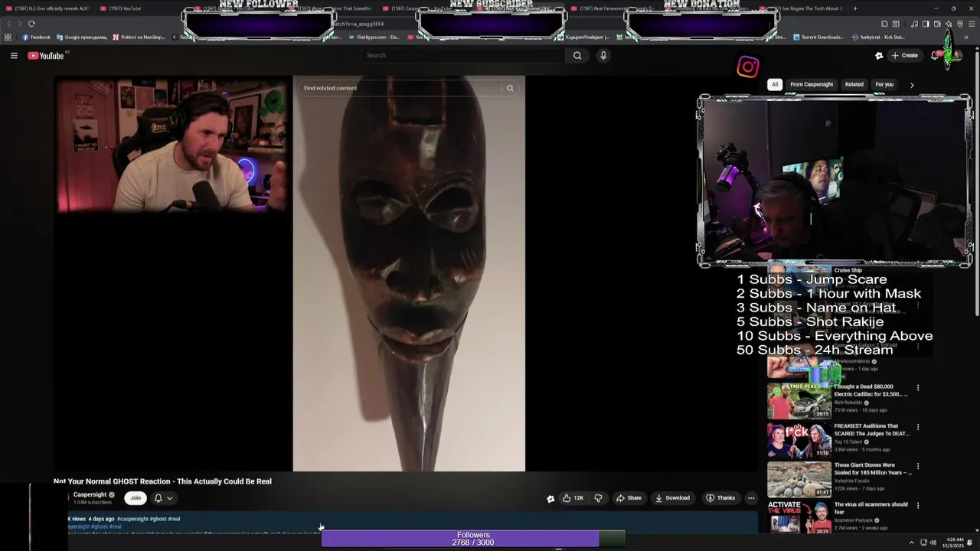Download the video

coord(672,498)
